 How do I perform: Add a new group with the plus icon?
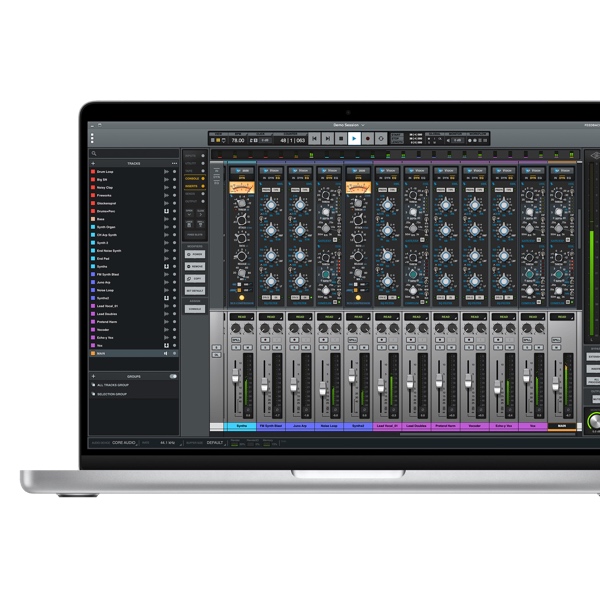tap(93, 377)
